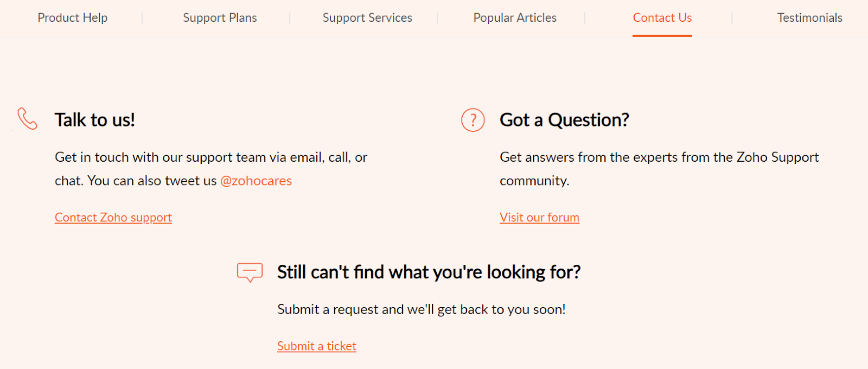Screen dimensions: 868x369
Task: Select the Popular Articles tab
Action: (x=515, y=18)
